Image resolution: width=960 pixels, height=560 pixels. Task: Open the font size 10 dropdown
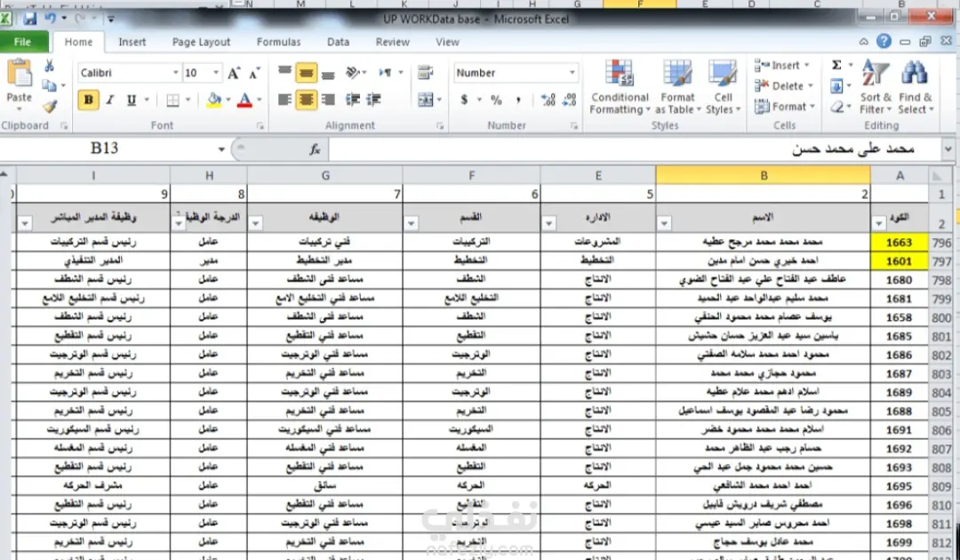216,73
